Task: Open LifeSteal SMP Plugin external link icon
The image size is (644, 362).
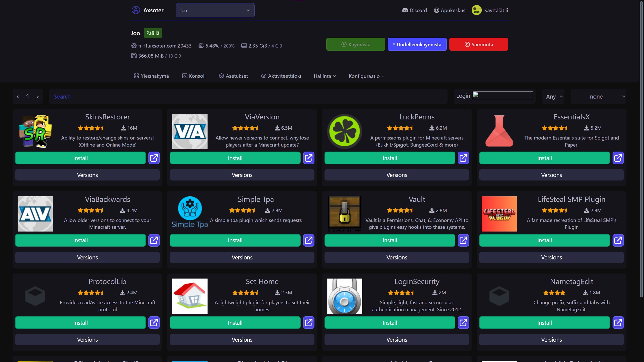Action: point(618,240)
